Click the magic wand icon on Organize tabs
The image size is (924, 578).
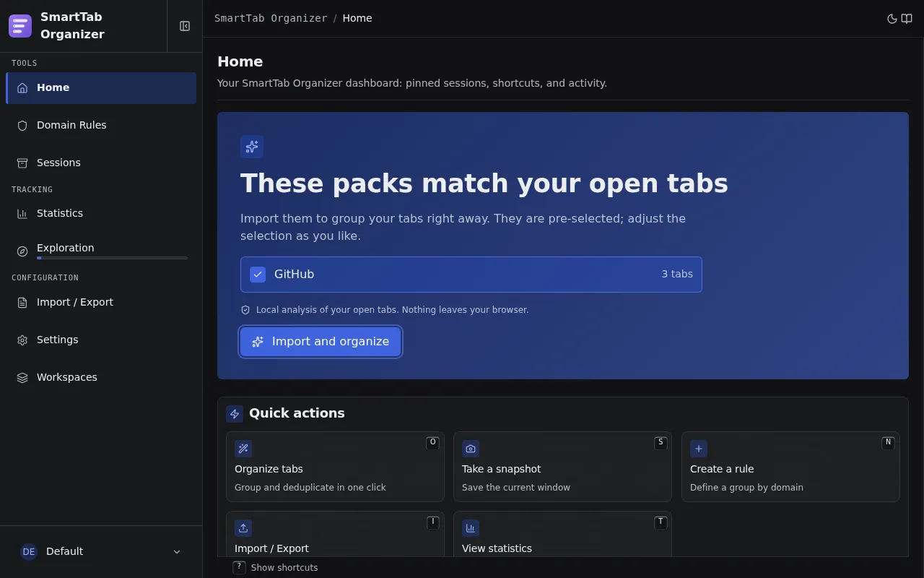(x=243, y=449)
